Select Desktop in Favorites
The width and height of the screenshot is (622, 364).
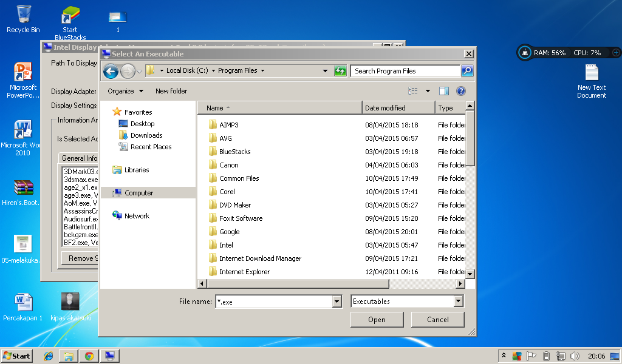137,124
